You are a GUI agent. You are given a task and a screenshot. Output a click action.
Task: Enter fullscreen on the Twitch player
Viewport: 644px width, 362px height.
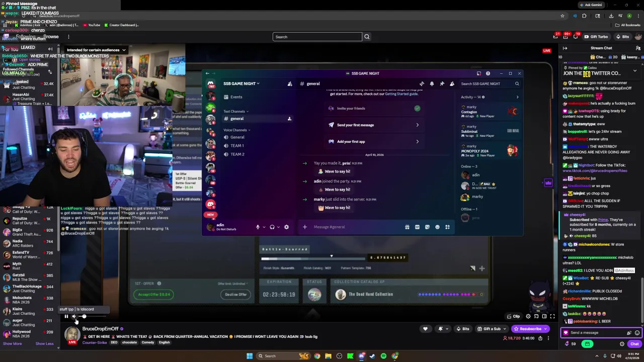[x=552, y=316]
